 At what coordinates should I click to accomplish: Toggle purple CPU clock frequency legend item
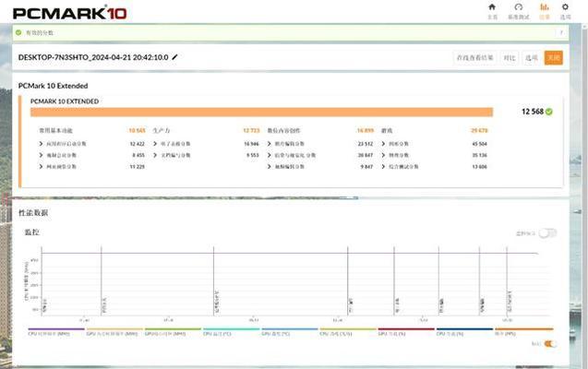[x=56, y=332]
